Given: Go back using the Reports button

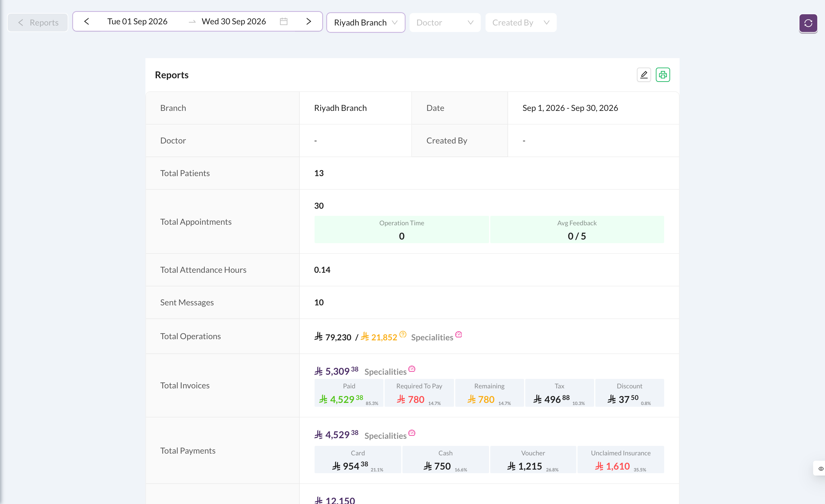Looking at the screenshot, I should (38, 23).
